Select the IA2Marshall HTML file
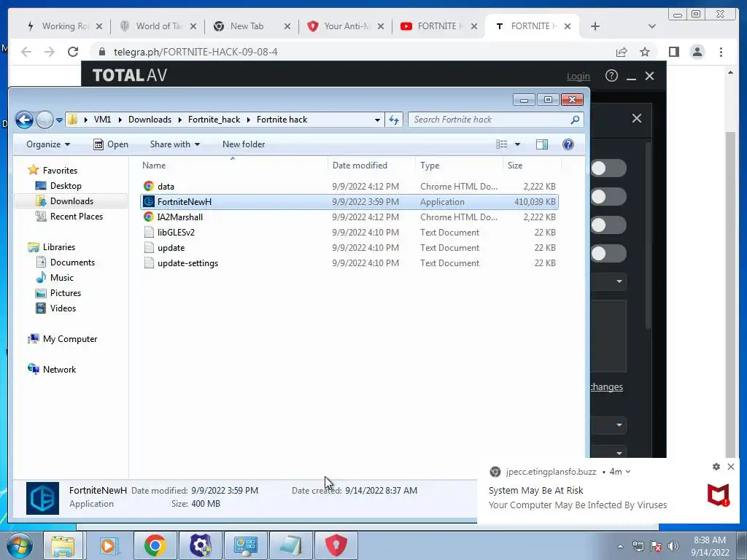This screenshot has height=560, width=747. [349, 217]
